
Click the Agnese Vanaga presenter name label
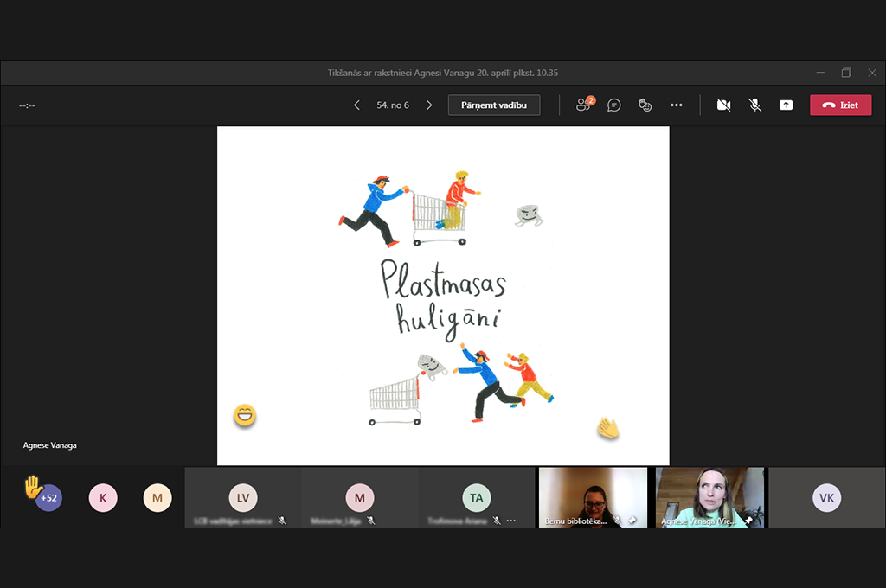coord(49,445)
